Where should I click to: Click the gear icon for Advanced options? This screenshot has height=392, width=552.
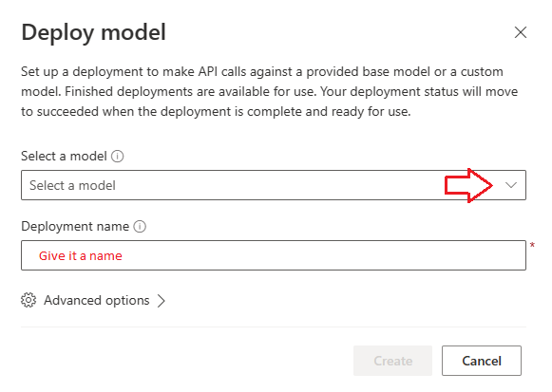pos(29,300)
